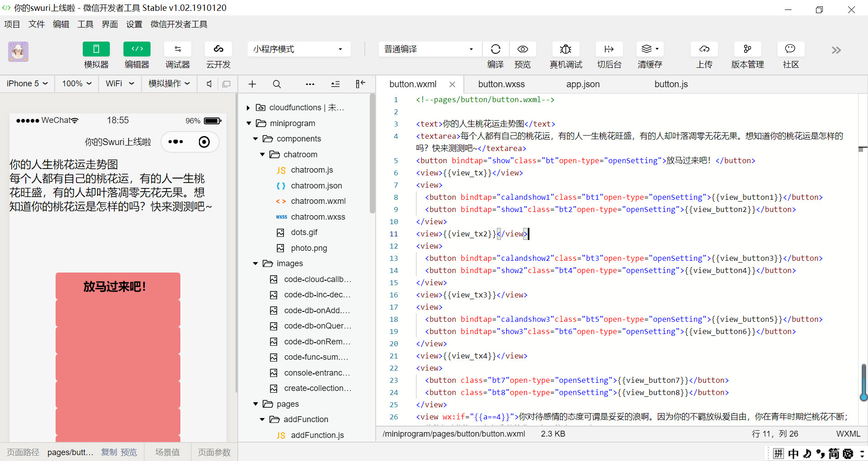Open version management (版本管理)
The image size is (868, 461).
[x=747, y=49]
